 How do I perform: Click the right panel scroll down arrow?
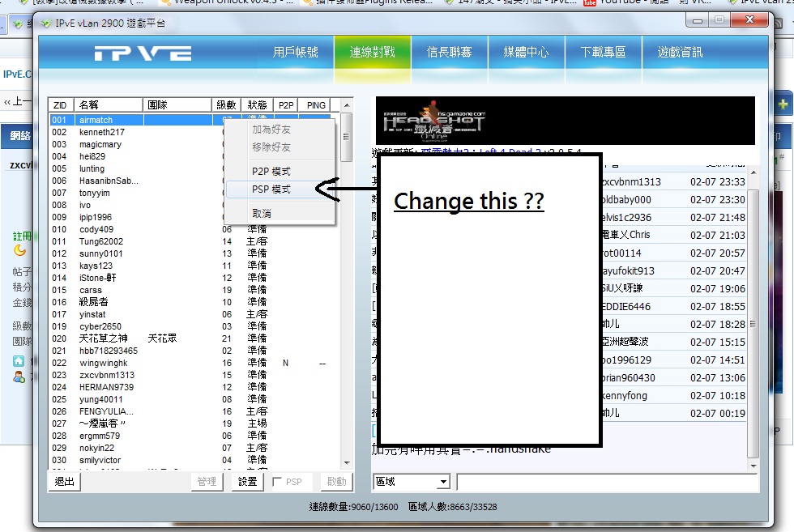point(753,466)
